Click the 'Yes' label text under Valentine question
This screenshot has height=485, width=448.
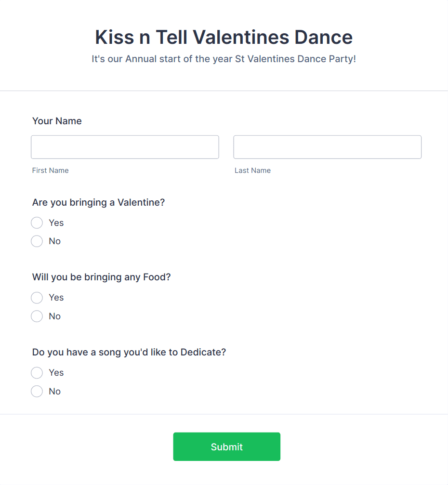[x=56, y=223]
